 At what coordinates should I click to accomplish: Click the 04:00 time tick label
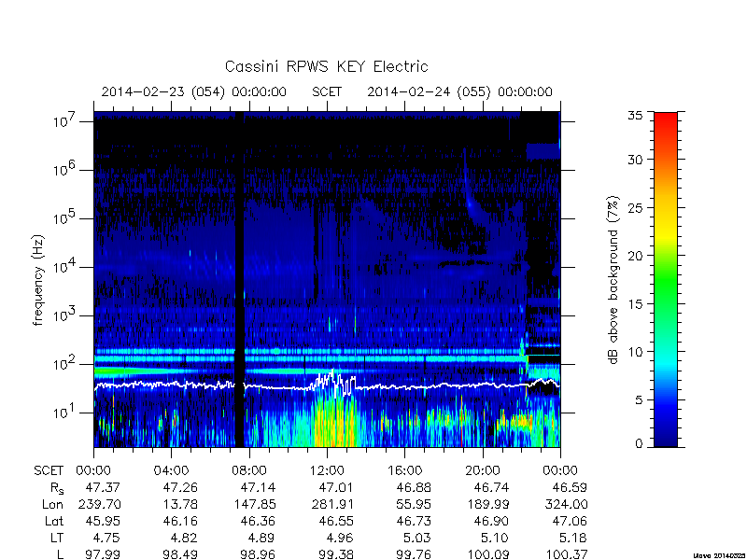(171, 471)
